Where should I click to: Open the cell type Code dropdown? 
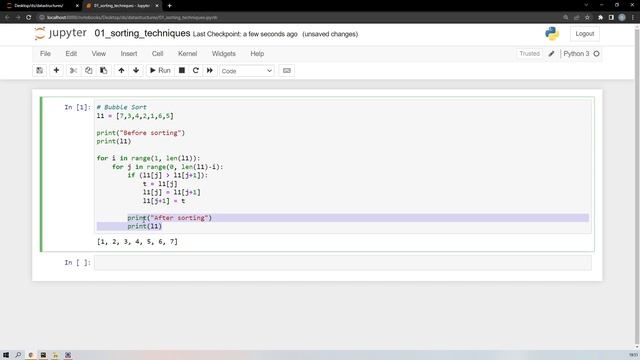[247, 71]
